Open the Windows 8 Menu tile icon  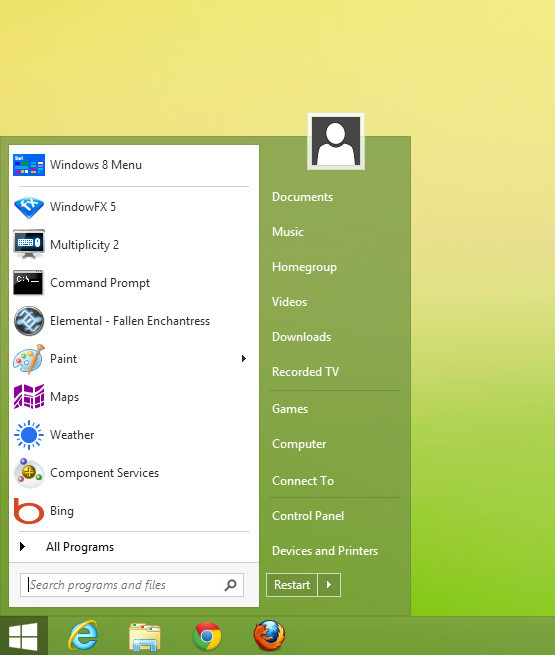[x=29, y=165]
